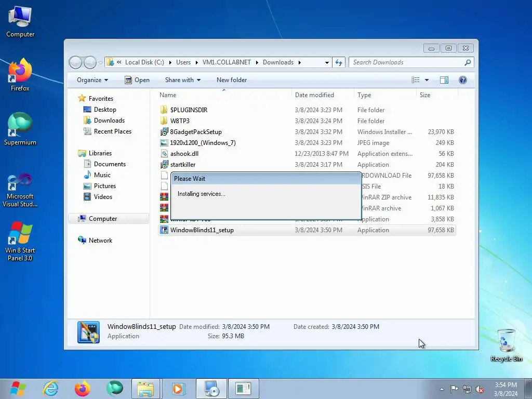
Task: Expand the change view options arrow
Action: point(427,80)
